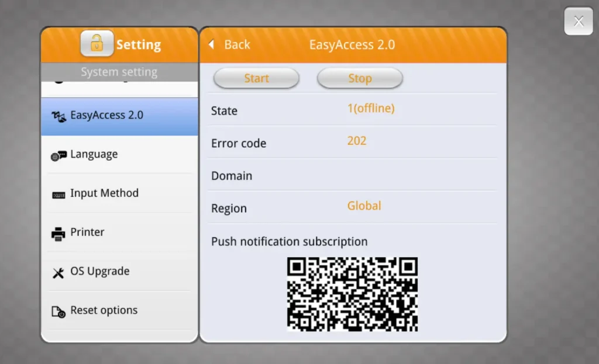
Task: Dismiss the dialog with the X button
Action: click(578, 21)
